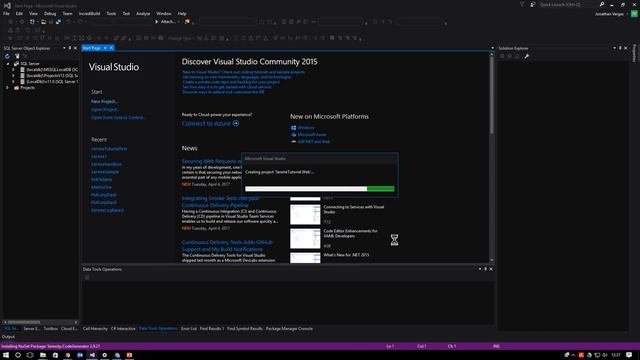The width and height of the screenshot is (640, 360).
Task: Click the toolbar icon in Data Tools Operations
Action: (x=87, y=277)
